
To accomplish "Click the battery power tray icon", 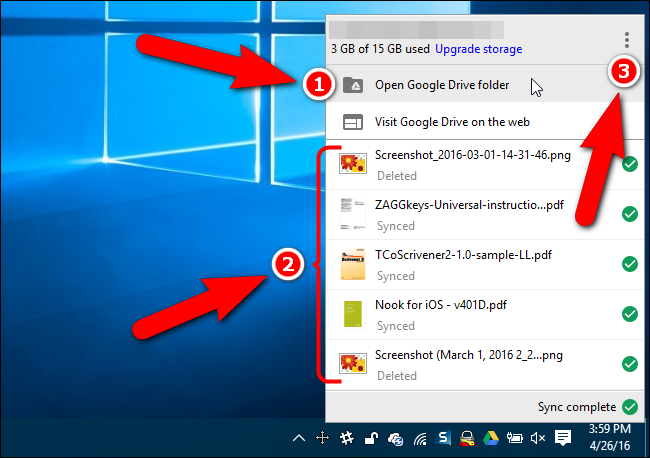I will 514,438.
